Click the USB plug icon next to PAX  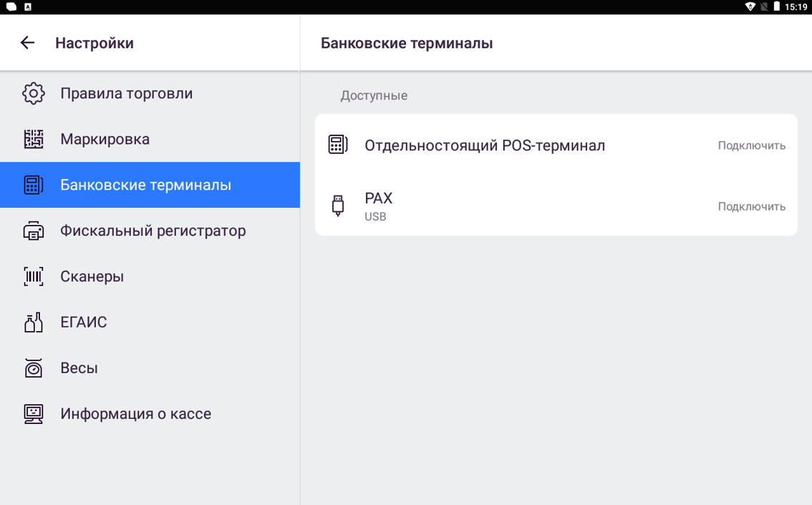(x=338, y=206)
